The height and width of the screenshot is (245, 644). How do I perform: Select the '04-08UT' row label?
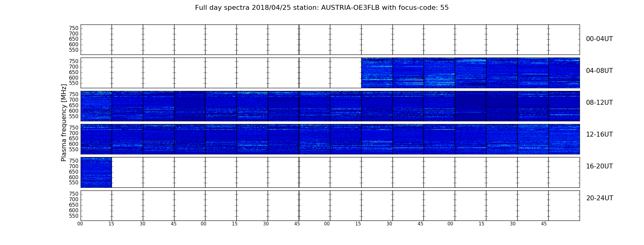point(599,71)
